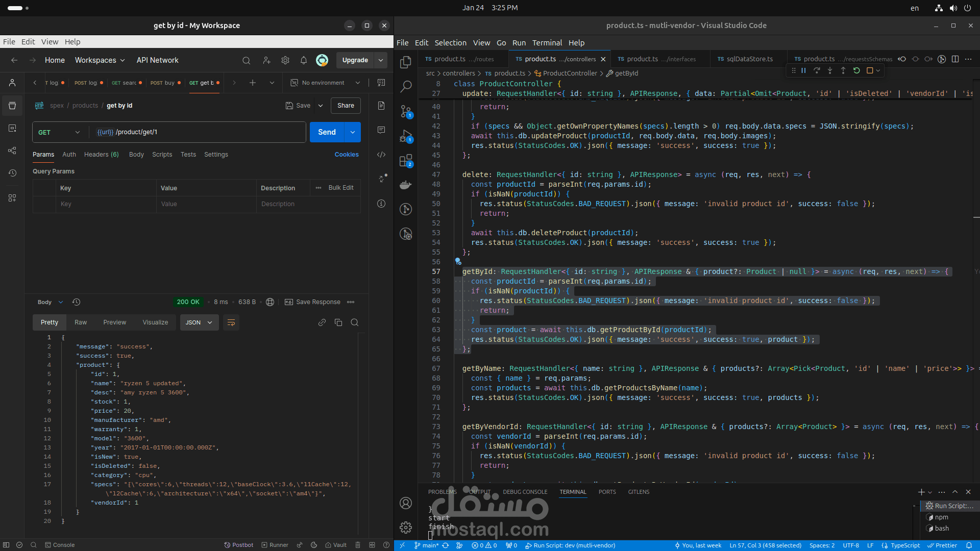Restart debugging session icon
Image resolution: width=980 pixels, height=551 pixels.
pyautogui.click(x=856, y=70)
